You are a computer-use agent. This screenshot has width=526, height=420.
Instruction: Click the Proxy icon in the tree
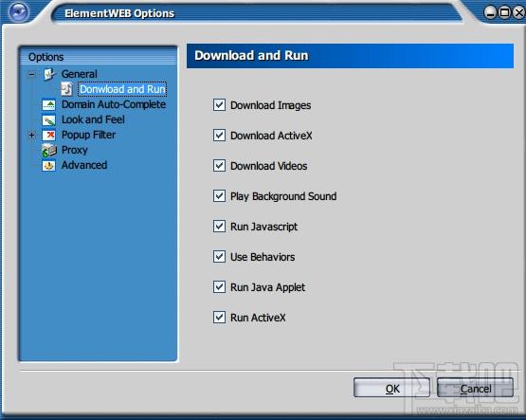[49, 151]
